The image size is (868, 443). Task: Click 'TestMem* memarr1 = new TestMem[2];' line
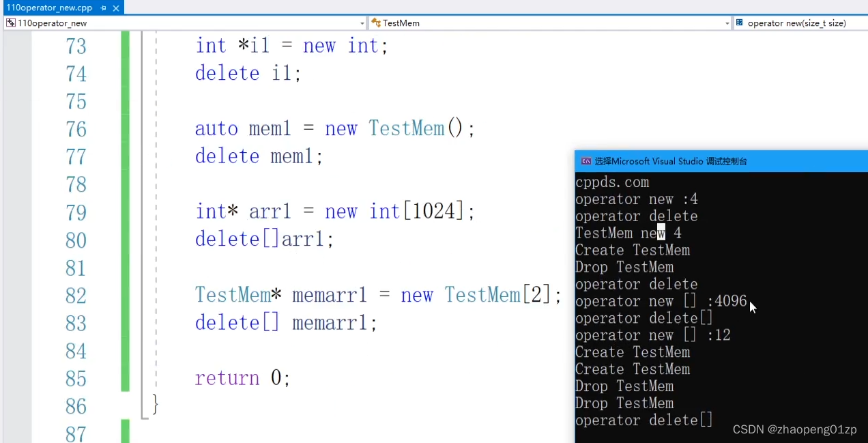point(379,295)
